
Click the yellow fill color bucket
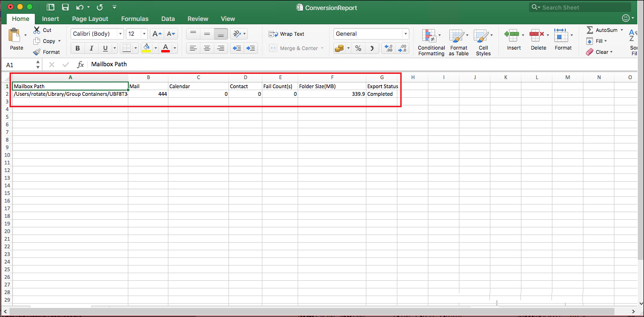[x=146, y=48]
